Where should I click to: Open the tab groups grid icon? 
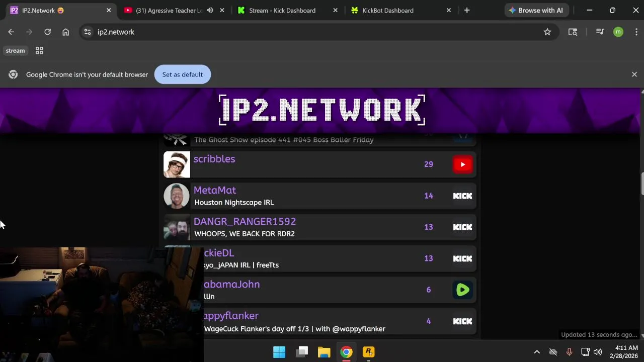[x=39, y=51]
